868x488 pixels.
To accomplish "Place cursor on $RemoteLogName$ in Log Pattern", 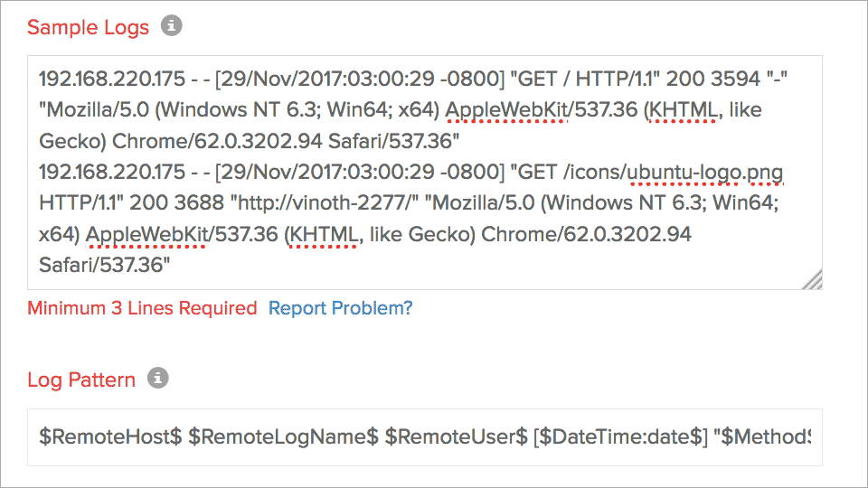I will [x=283, y=436].
